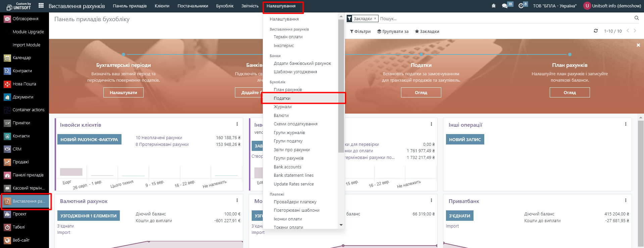644x248 pixels.
Task: Close the onboarding banner with X
Action: 638,45
